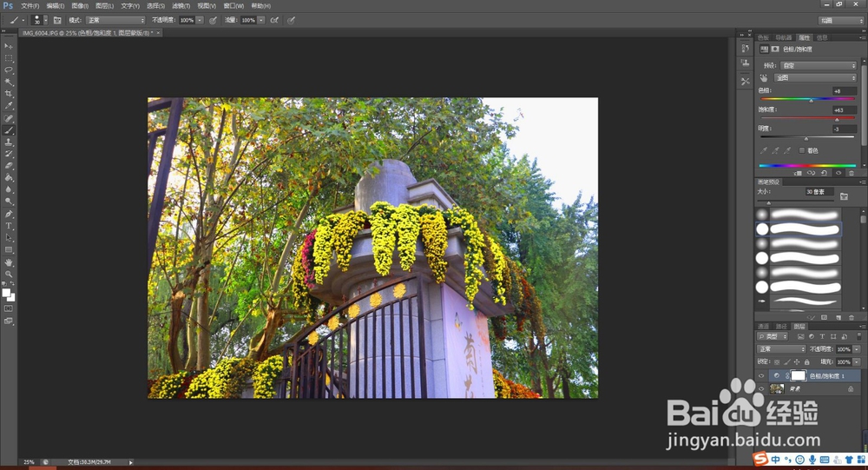Click the 色相 value field

(x=845, y=91)
